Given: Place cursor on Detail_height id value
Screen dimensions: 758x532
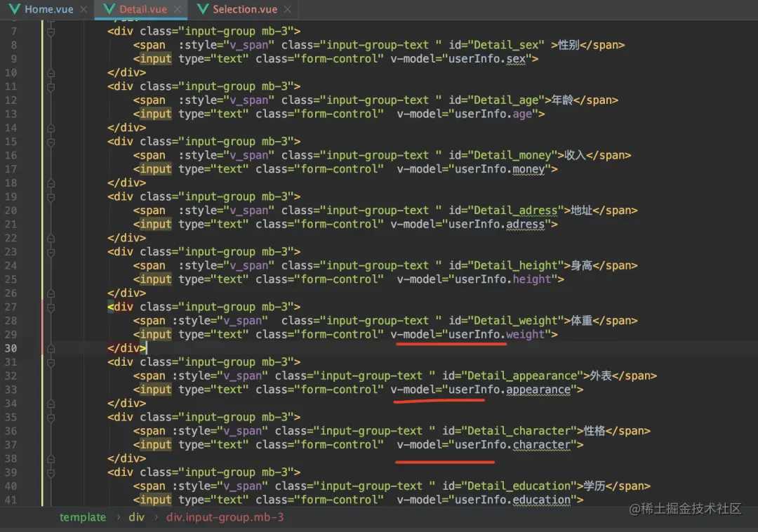Looking at the screenshot, I should tap(515, 265).
